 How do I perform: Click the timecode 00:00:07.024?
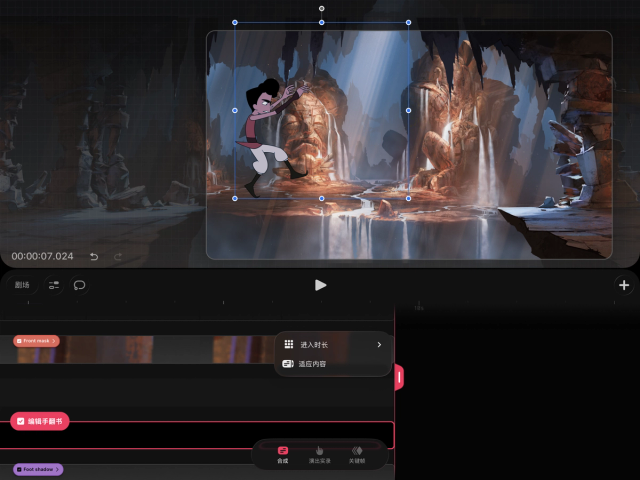coord(42,256)
